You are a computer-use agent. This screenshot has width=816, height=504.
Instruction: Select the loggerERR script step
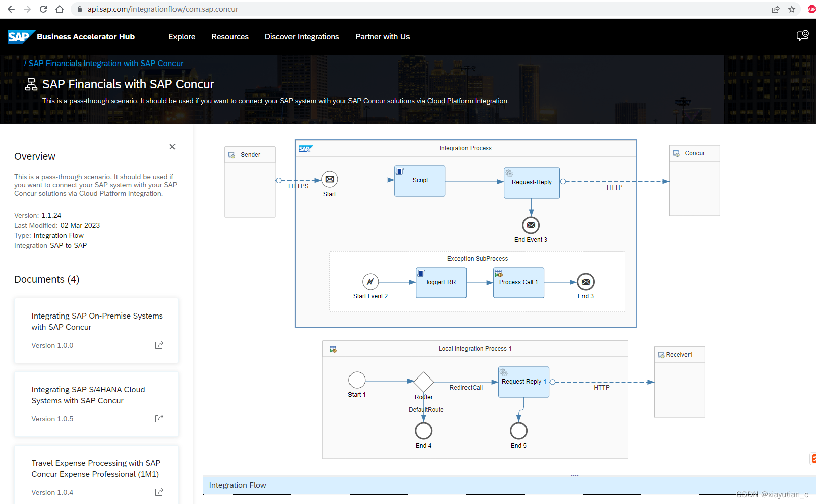coord(441,283)
